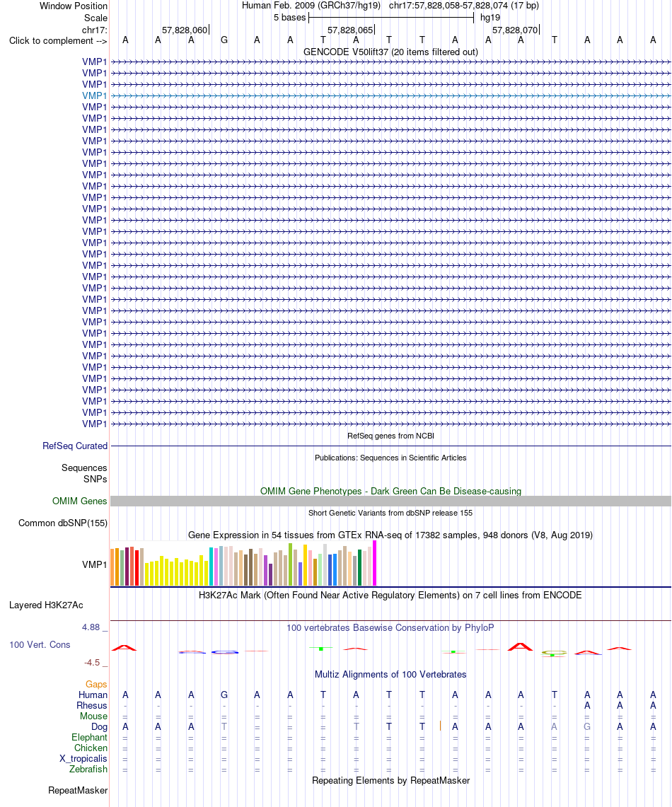The image size is (672, 807).
Task: Click the '5 bases' scale bar label
Action: tap(290, 18)
